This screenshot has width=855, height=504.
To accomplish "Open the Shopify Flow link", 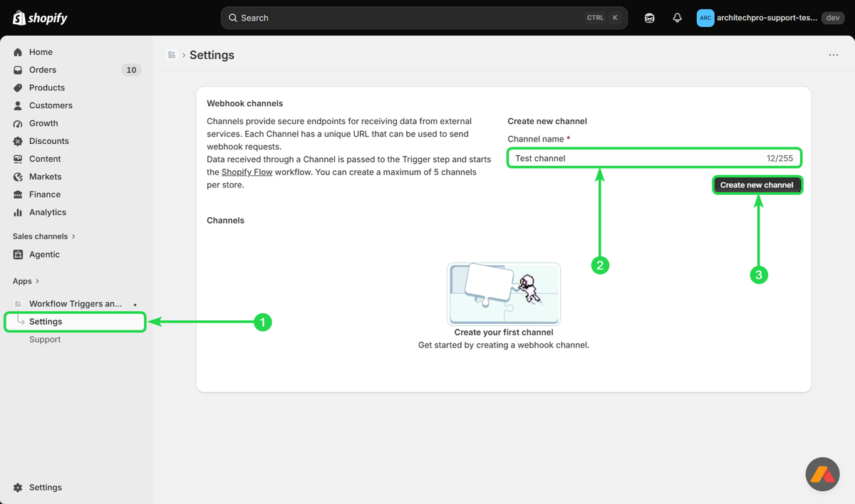I will click(247, 172).
